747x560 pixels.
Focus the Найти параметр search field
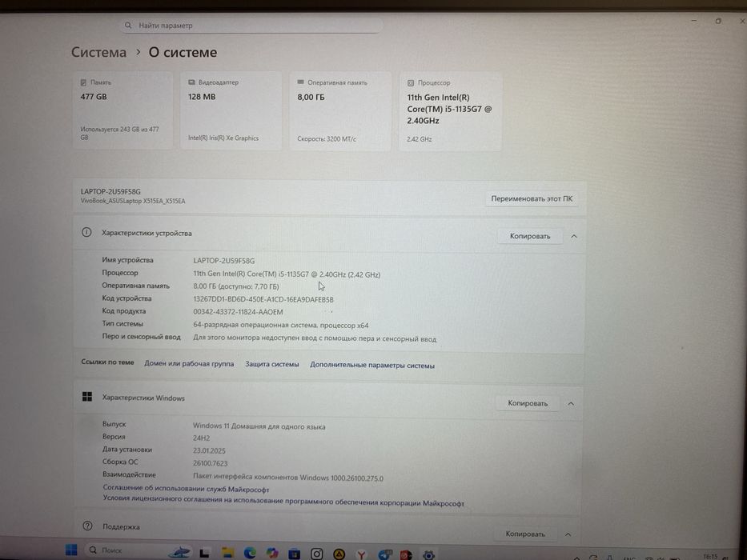[251, 26]
